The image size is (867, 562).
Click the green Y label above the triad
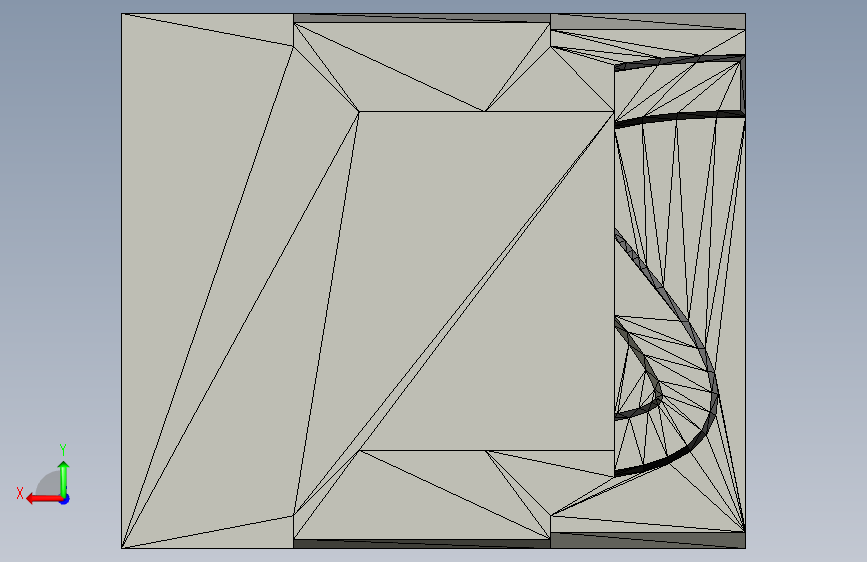63,450
